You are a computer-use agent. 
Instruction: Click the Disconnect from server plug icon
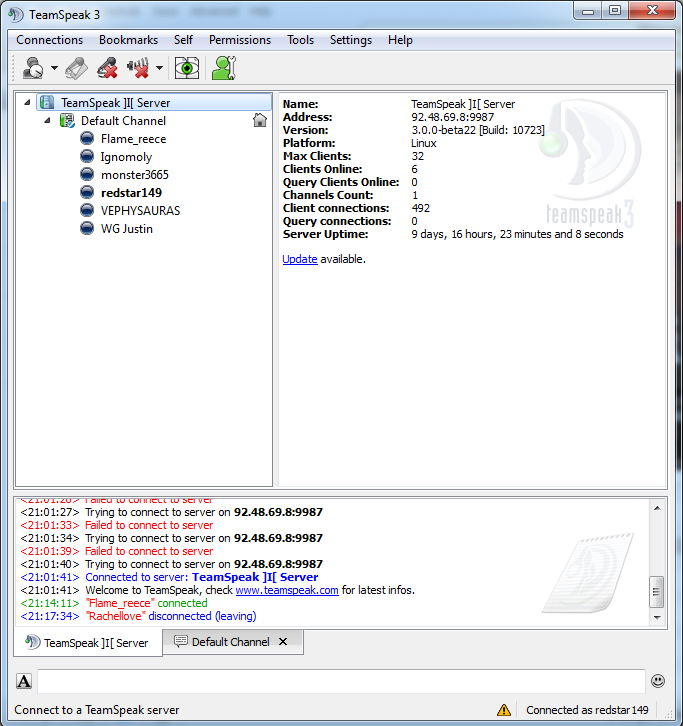(x=76, y=68)
